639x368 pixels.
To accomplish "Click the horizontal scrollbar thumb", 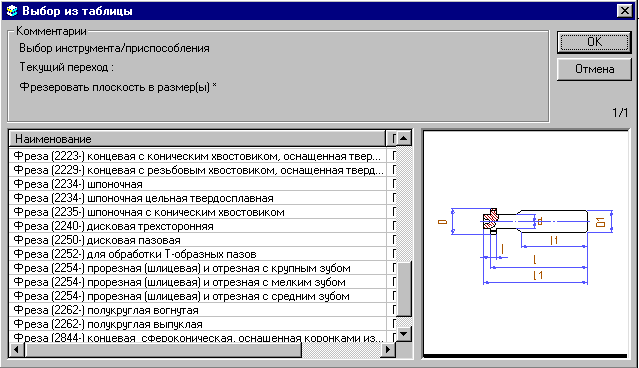I will coord(163,350).
